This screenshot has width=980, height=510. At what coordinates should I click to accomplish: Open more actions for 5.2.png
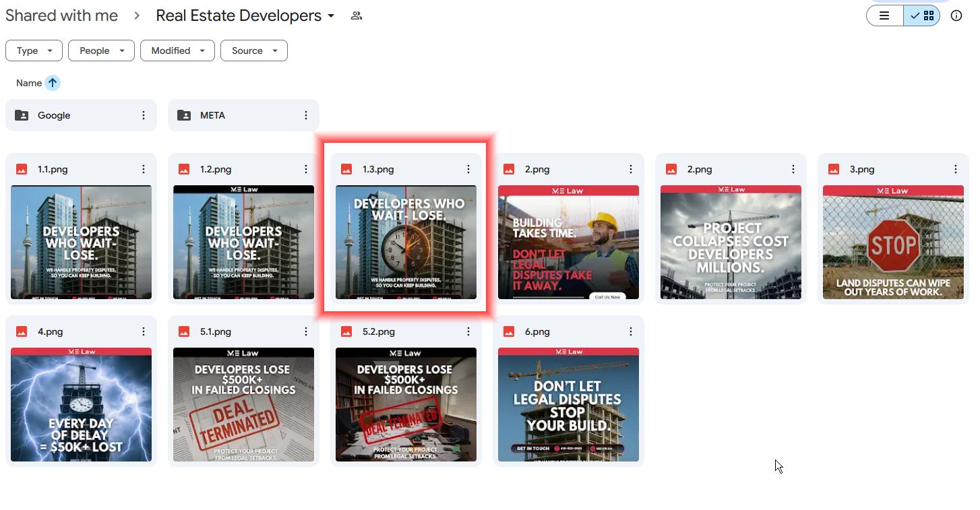468,332
